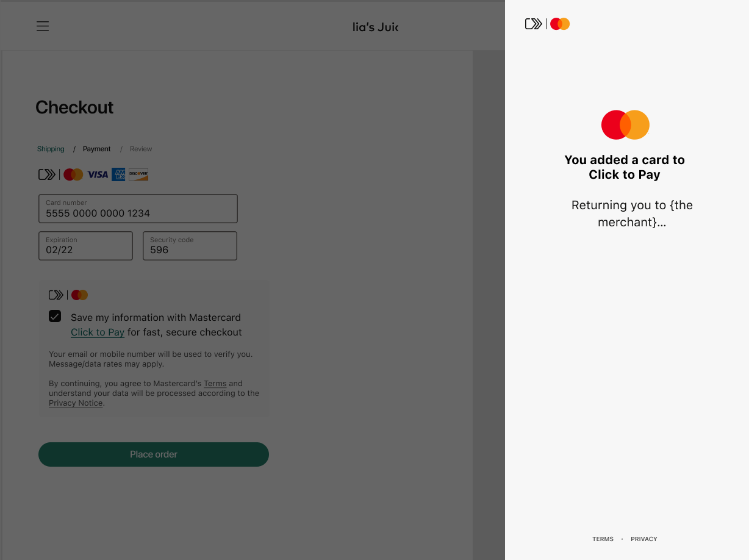Open the TERMS link in the overlay footer
The image size is (749, 560).
603,539
